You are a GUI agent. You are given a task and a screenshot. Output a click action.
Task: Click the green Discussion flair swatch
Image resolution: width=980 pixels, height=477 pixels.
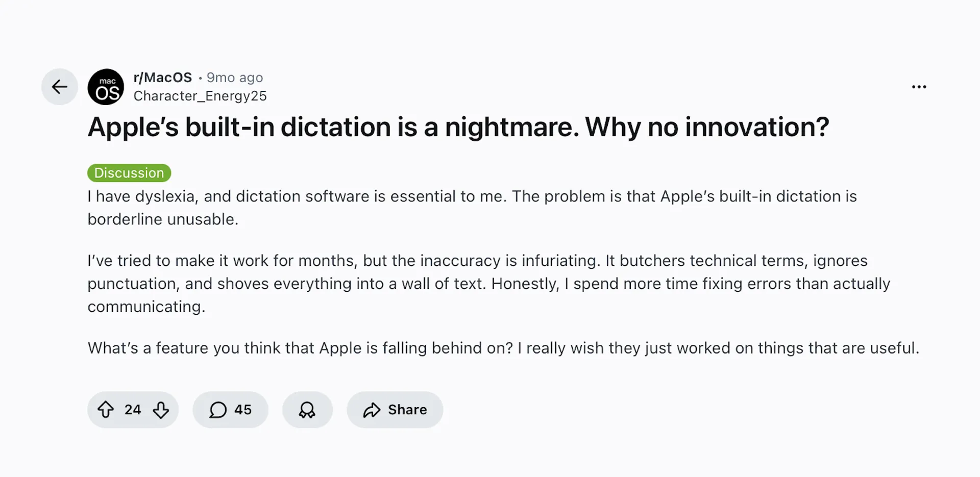tap(129, 172)
